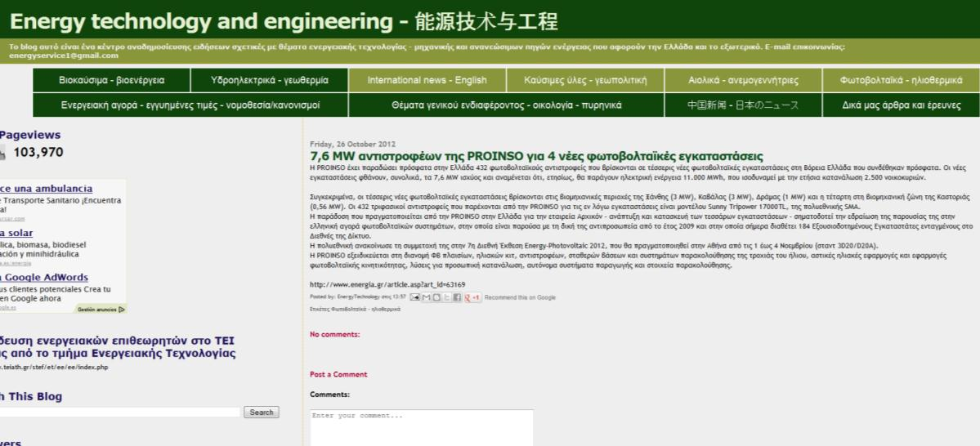Click the energyservice1@gmail.com email text
Viewport: 980px width, 446px height.
click(x=64, y=56)
